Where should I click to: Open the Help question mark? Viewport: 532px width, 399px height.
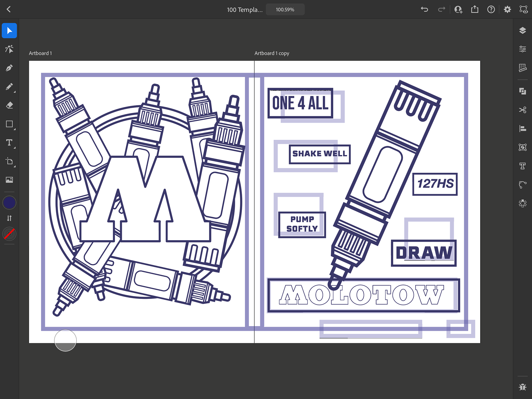click(491, 9)
